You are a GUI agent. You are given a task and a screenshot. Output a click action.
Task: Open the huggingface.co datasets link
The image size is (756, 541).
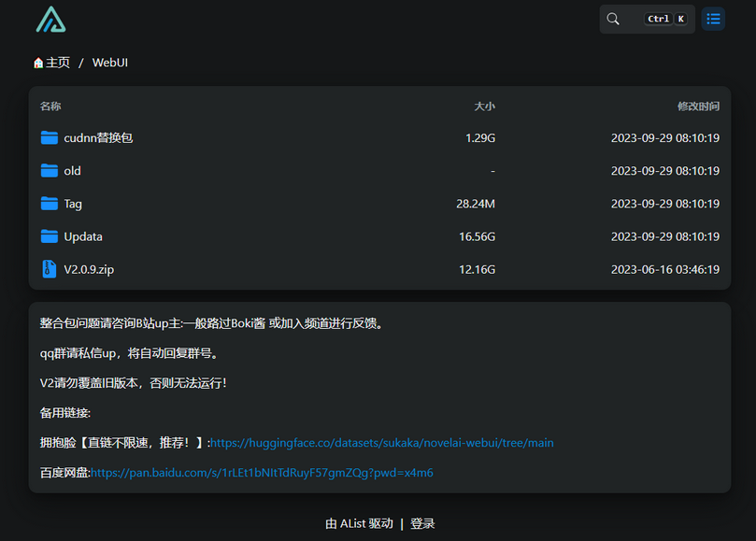pos(381,443)
